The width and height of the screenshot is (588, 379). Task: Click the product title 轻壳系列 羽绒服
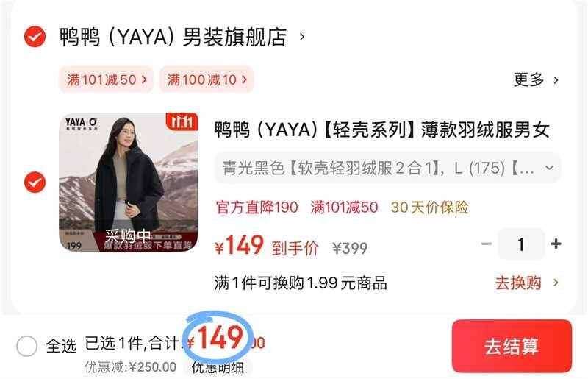382,130
